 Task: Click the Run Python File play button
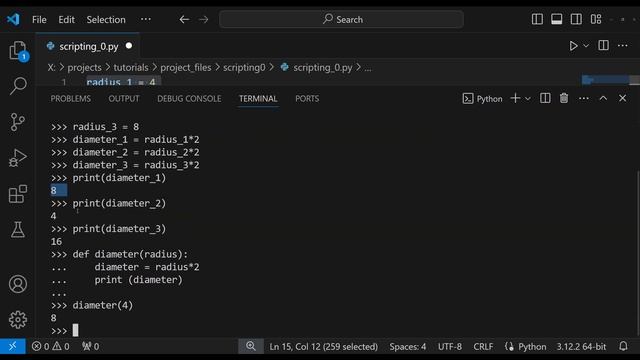(x=573, y=46)
